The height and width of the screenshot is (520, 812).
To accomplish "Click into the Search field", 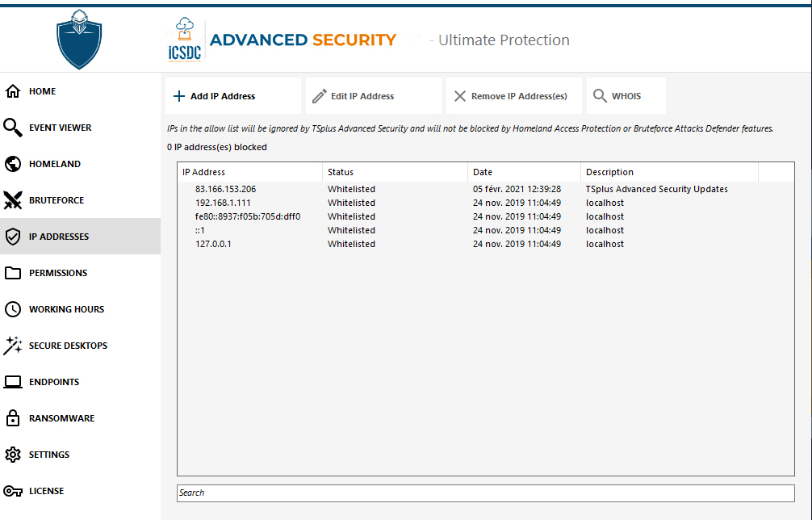I will 486,493.
